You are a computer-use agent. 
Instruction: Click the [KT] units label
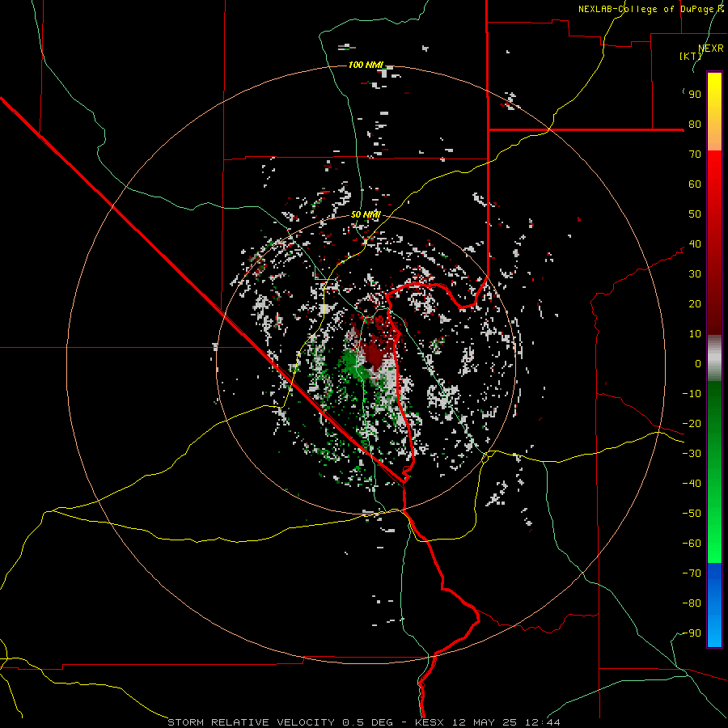[691, 56]
